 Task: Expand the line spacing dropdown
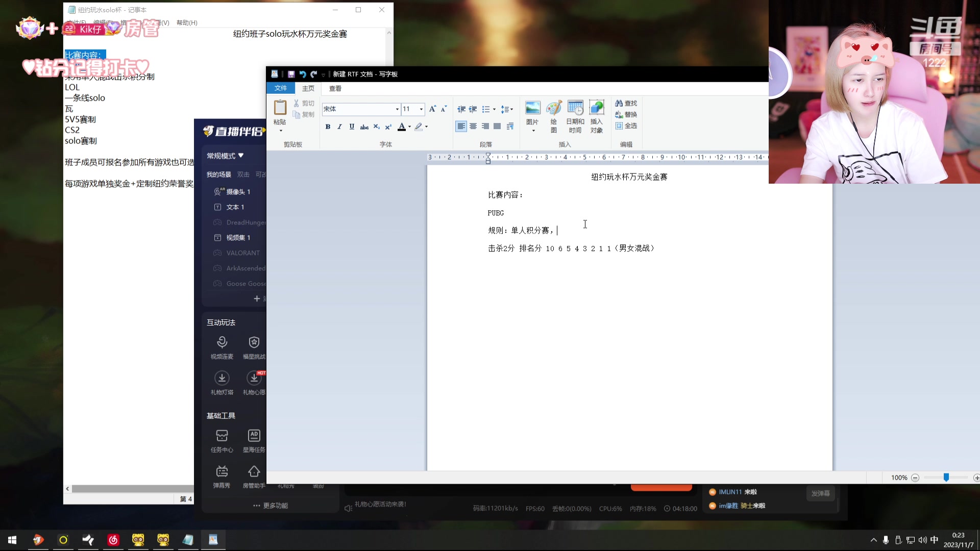pos(511,109)
